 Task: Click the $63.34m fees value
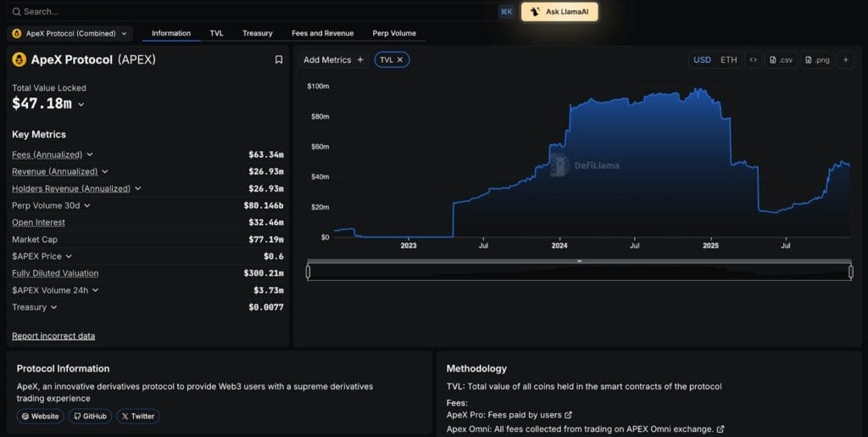click(265, 154)
